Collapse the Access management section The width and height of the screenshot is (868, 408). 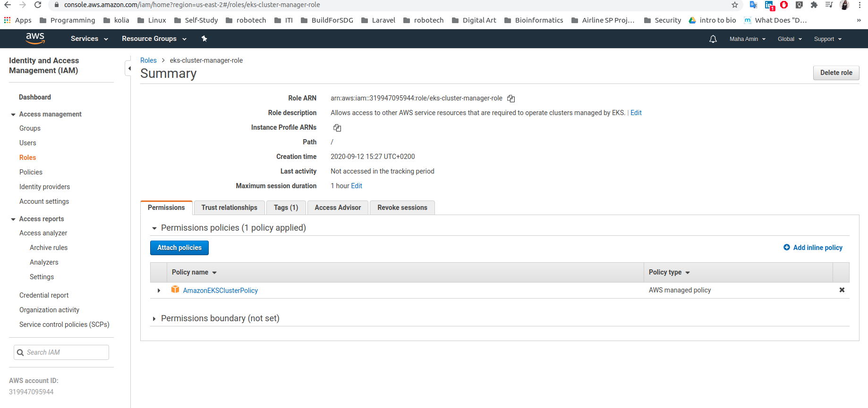[13, 115]
